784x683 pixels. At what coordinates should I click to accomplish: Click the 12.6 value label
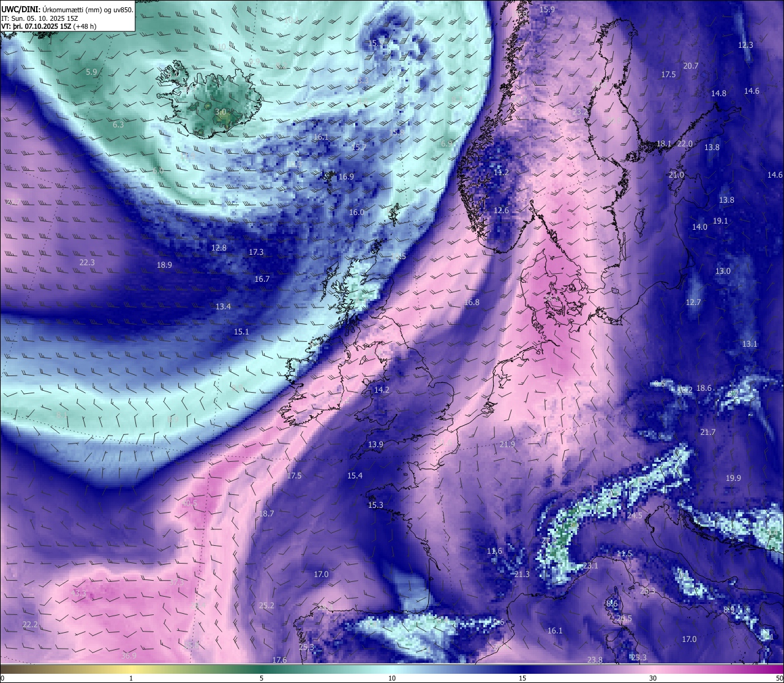click(x=501, y=211)
